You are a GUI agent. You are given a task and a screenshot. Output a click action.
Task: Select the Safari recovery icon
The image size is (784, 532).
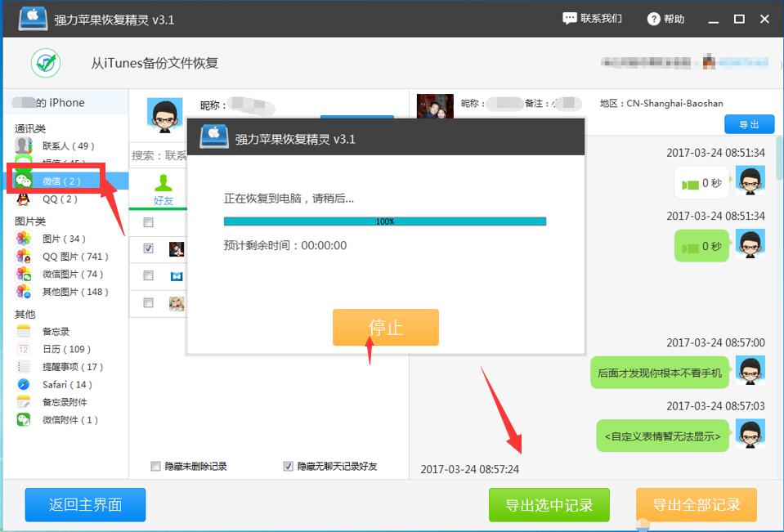[22, 384]
